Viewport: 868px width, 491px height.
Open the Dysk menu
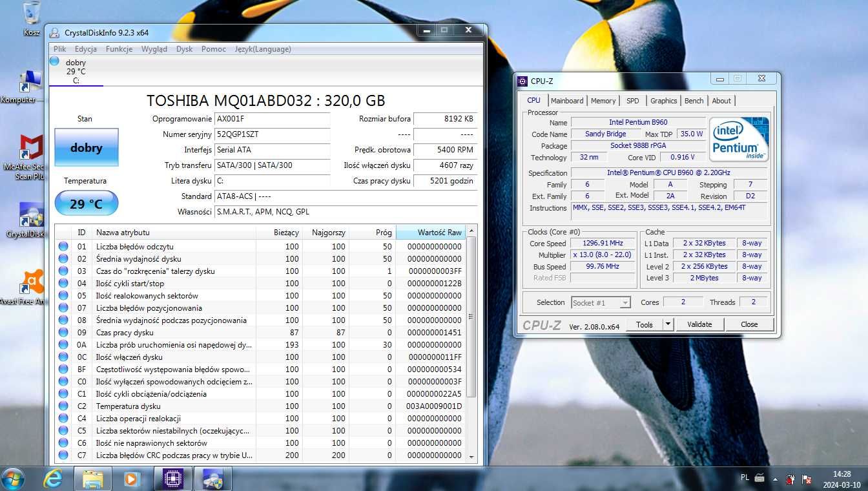[x=184, y=49]
